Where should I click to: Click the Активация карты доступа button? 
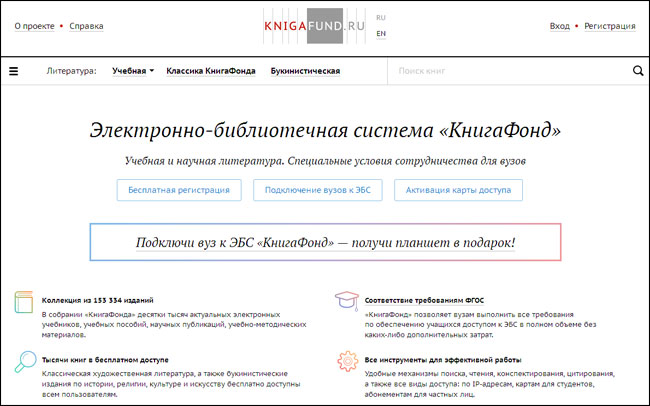pyautogui.click(x=458, y=190)
